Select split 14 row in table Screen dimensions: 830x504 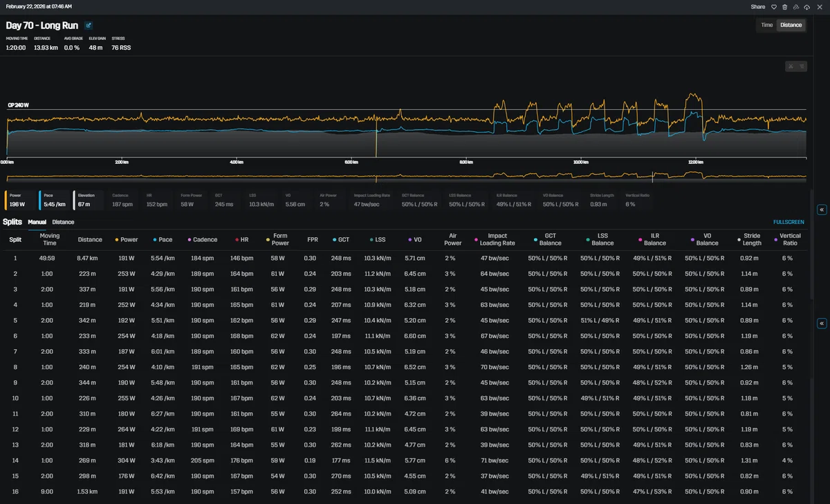405,460
